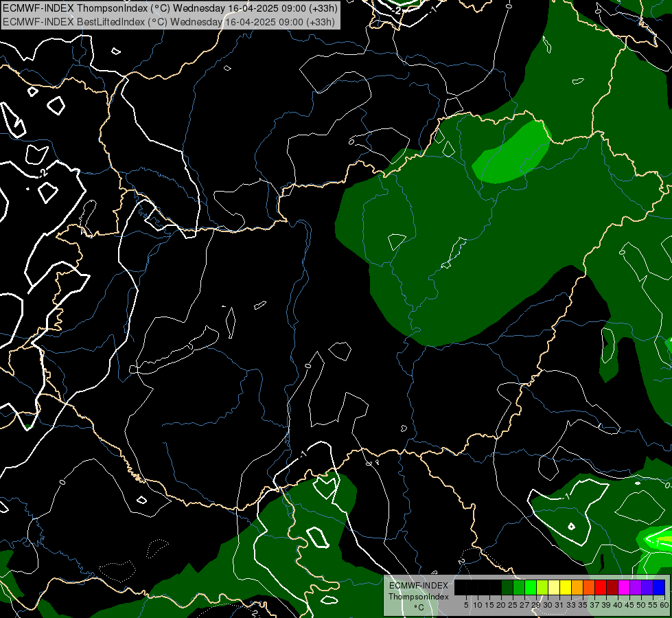Click the legend tick label 27
Image resolution: width=672 pixels, height=618 pixels.
pyautogui.click(x=524, y=605)
